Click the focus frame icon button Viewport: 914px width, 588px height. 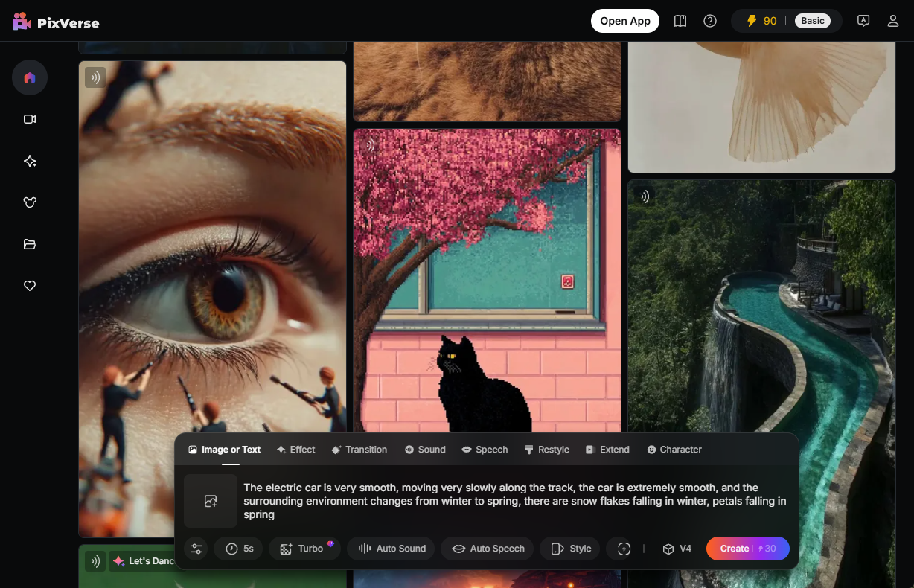[x=624, y=549]
